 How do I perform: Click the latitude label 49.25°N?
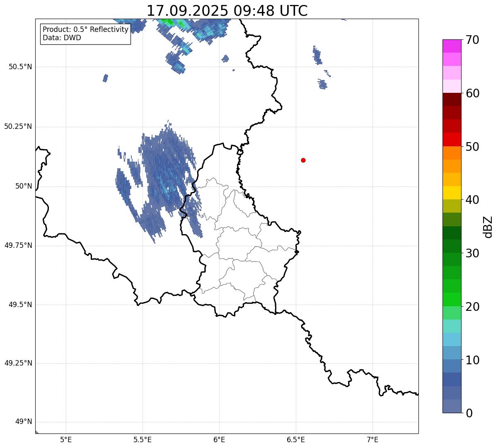point(18,363)
